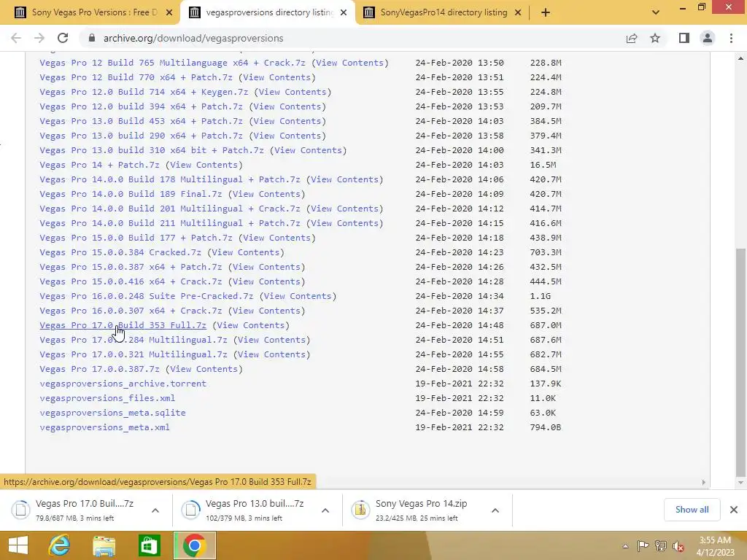Open Vegas Pro 13.0 buil download file icon

click(x=190, y=510)
